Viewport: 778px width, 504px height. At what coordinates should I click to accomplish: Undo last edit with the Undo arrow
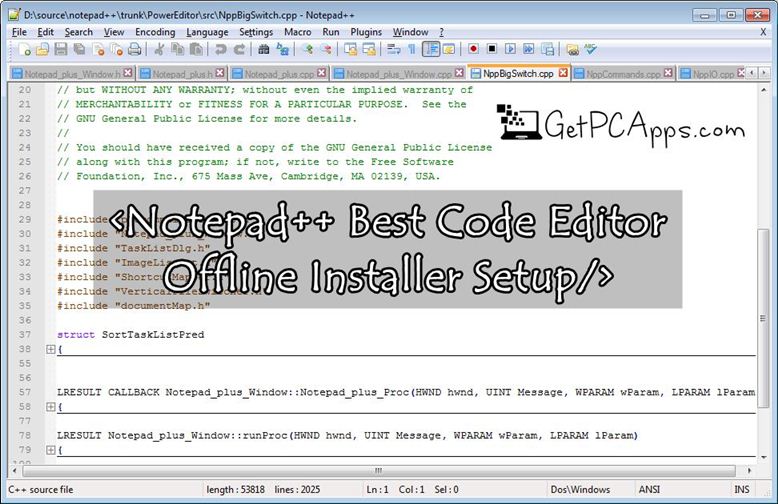pyautogui.click(x=220, y=49)
